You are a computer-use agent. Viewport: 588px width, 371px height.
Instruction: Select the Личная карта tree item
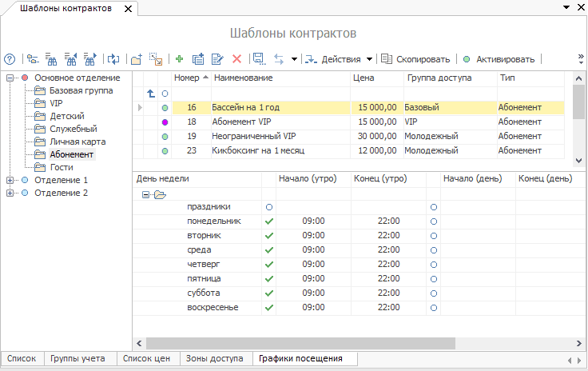(77, 142)
